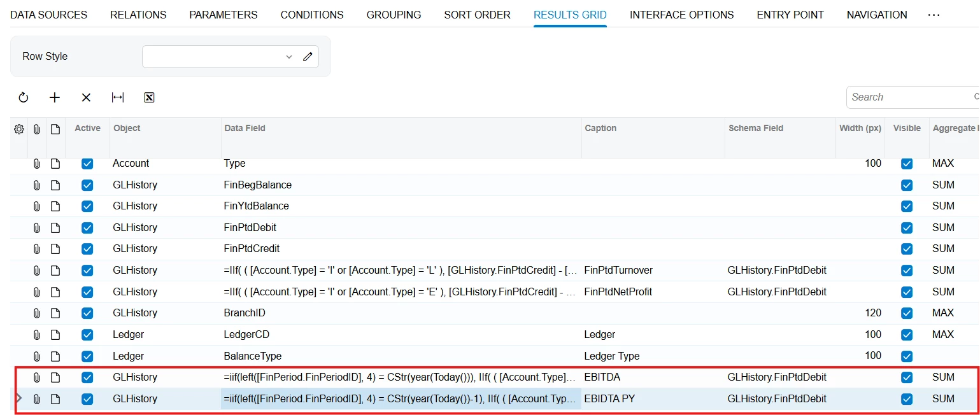Click into the Search box
Viewport: 980px width, 415px height.
(911, 97)
